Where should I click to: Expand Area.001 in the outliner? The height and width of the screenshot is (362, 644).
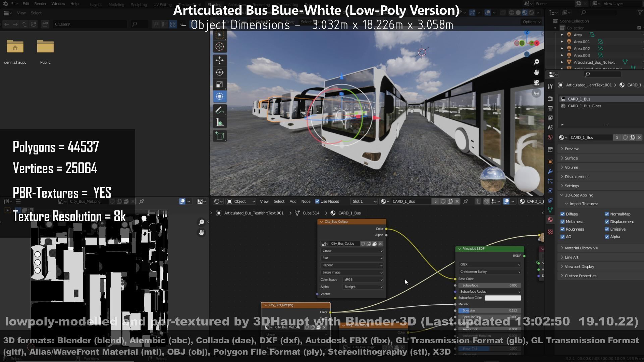562,42
